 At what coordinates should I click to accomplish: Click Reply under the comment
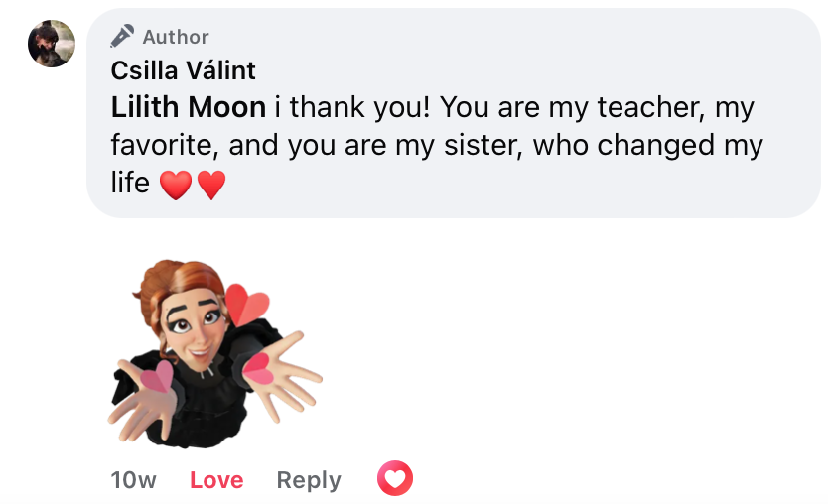(309, 480)
